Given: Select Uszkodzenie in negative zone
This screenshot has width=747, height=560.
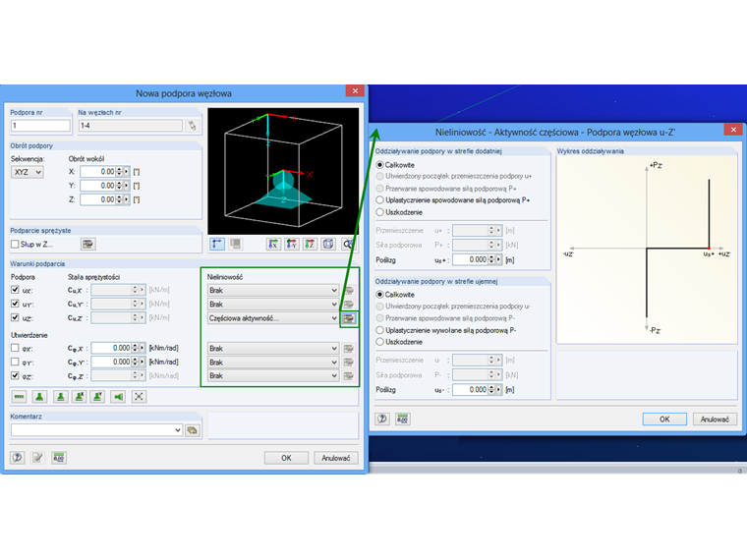Looking at the screenshot, I should click(380, 342).
